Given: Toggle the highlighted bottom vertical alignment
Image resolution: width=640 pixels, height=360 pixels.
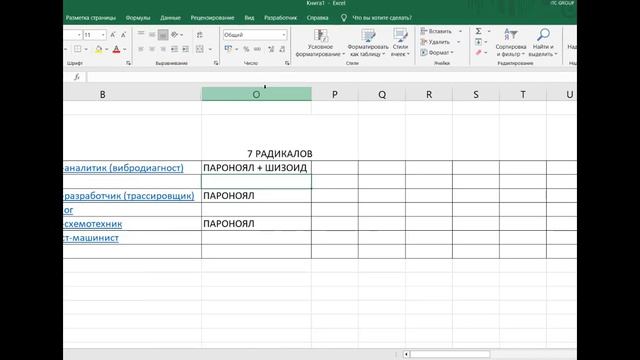Looking at the screenshot, I should click(163, 35).
